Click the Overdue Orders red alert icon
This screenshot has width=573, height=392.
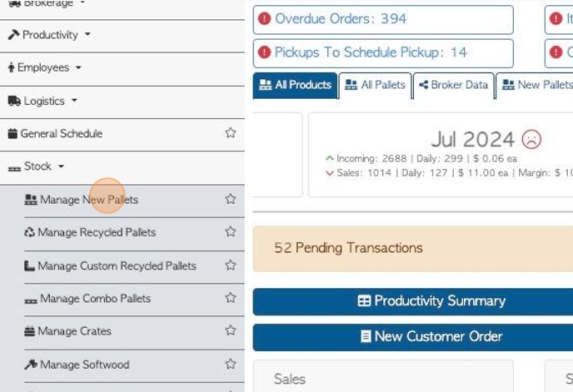(265, 18)
